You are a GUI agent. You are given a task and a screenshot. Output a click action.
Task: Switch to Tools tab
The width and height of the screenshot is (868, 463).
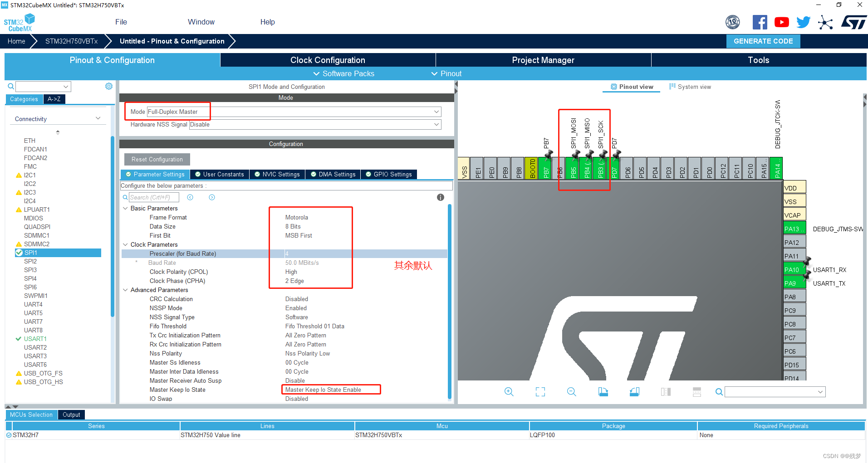click(759, 60)
